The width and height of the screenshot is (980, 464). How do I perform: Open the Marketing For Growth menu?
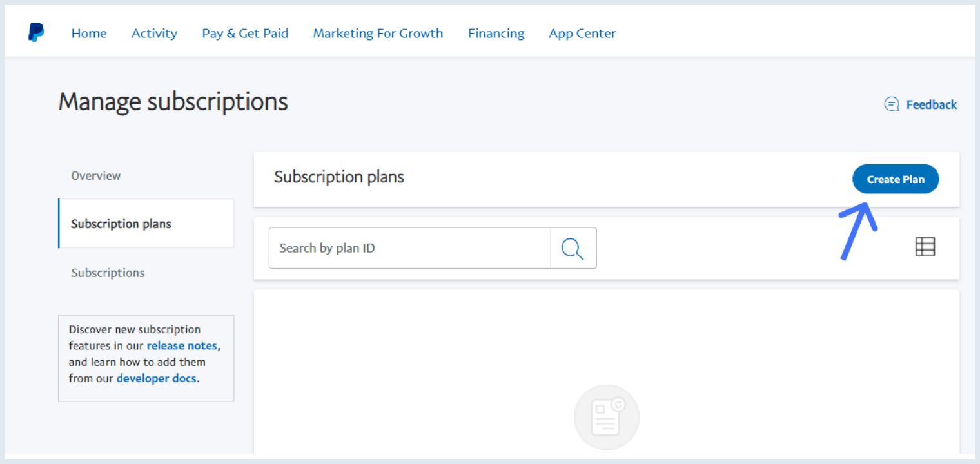[x=378, y=33]
